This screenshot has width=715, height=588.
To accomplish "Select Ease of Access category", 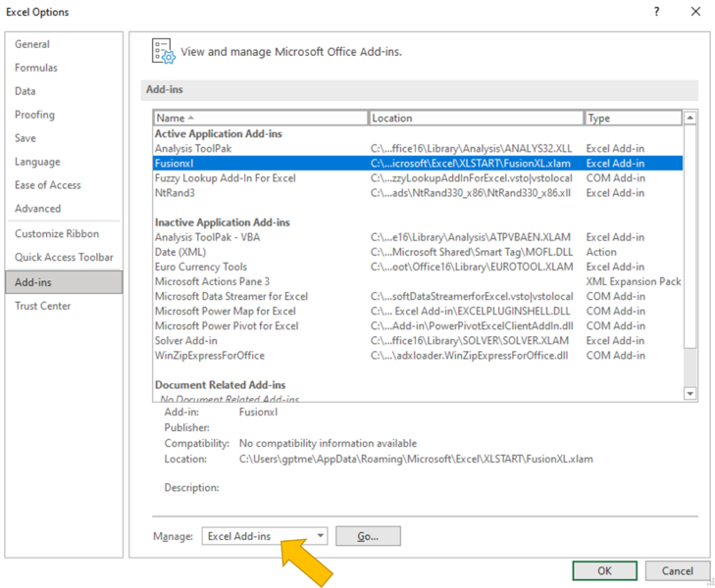I will coord(48,185).
